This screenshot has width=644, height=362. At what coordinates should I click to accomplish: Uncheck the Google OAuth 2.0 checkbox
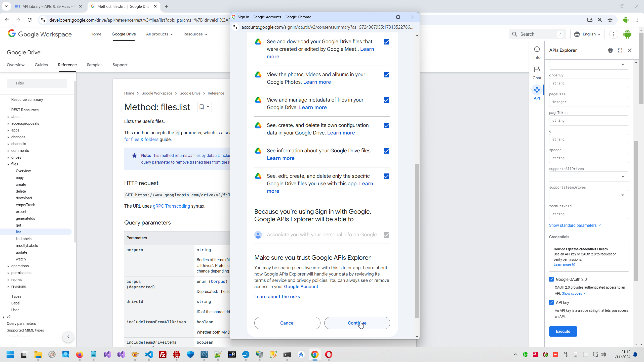(551, 279)
